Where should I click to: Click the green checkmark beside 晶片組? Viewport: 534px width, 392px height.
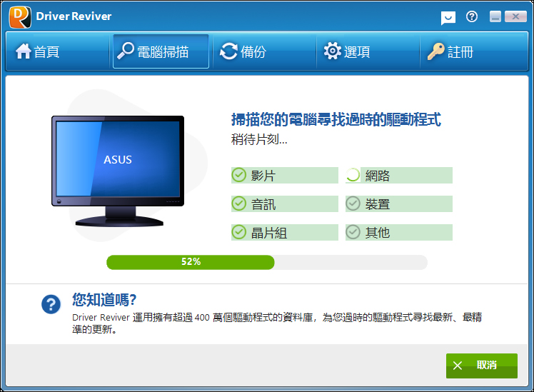(238, 232)
